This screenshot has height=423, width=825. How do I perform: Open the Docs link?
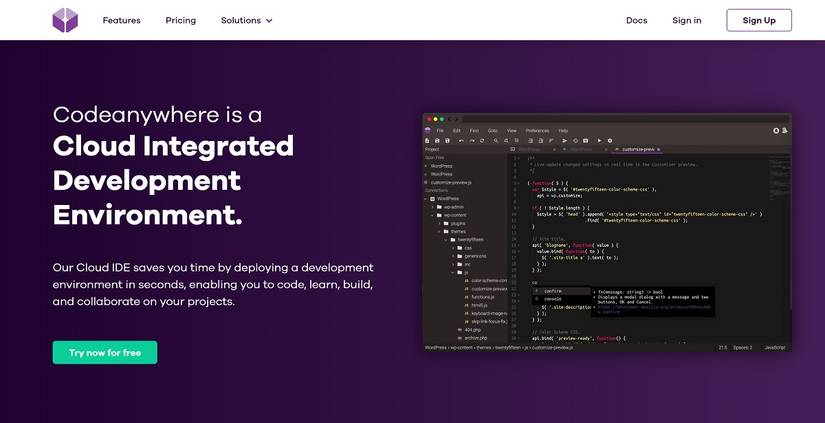tap(637, 21)
